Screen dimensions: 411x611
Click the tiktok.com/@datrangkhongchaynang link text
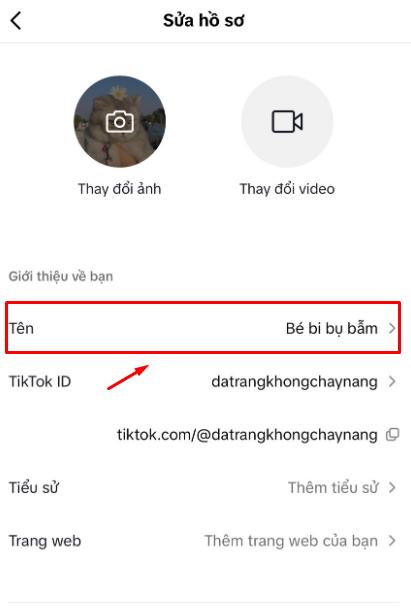click(247, 435)
